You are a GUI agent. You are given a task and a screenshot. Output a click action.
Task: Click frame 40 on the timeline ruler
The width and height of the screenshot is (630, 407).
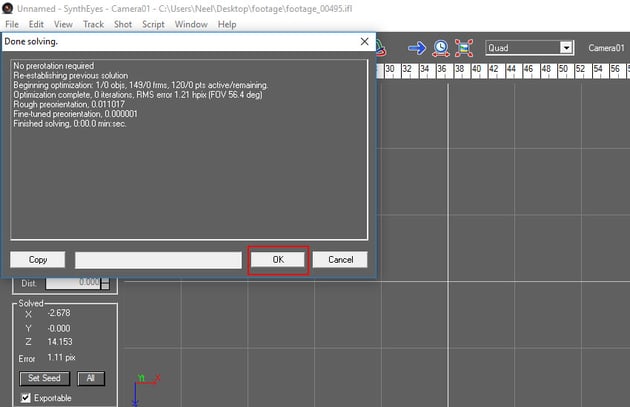tap(477, 69)
